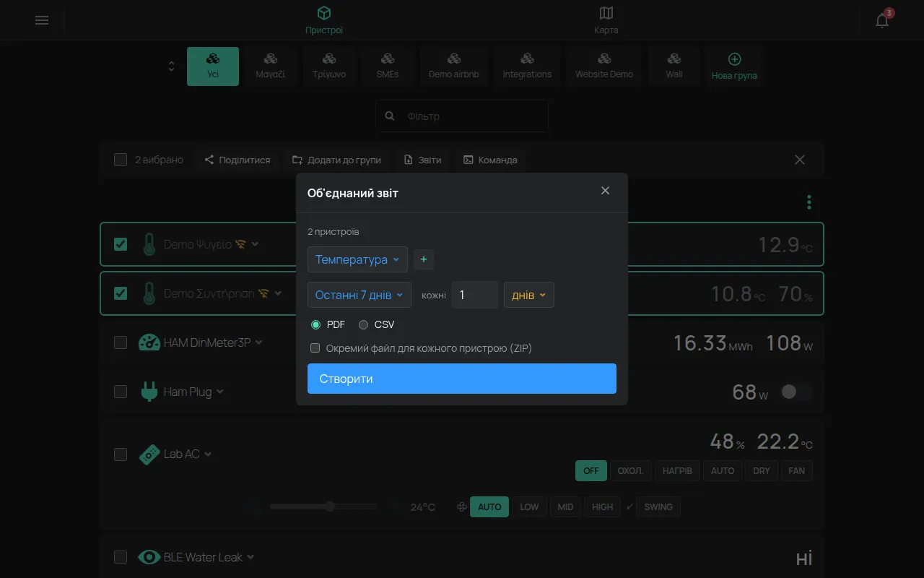Open the Температура metric dropdown
Screen dimensions: 924x578
[357, 259]
